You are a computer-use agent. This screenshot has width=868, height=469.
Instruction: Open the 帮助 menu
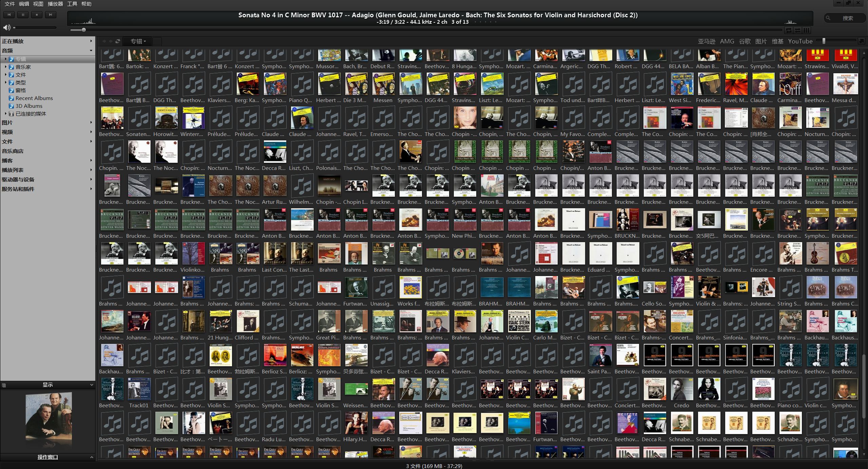(86, 4)
